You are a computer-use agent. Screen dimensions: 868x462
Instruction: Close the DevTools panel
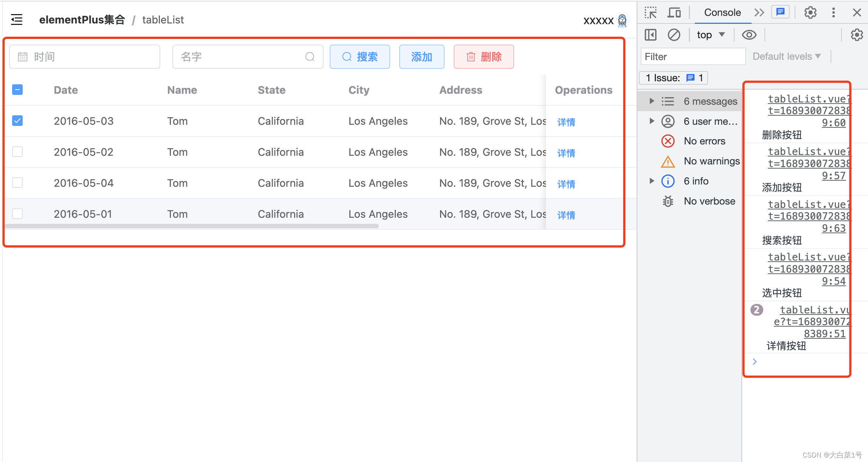tap(857, 12)
